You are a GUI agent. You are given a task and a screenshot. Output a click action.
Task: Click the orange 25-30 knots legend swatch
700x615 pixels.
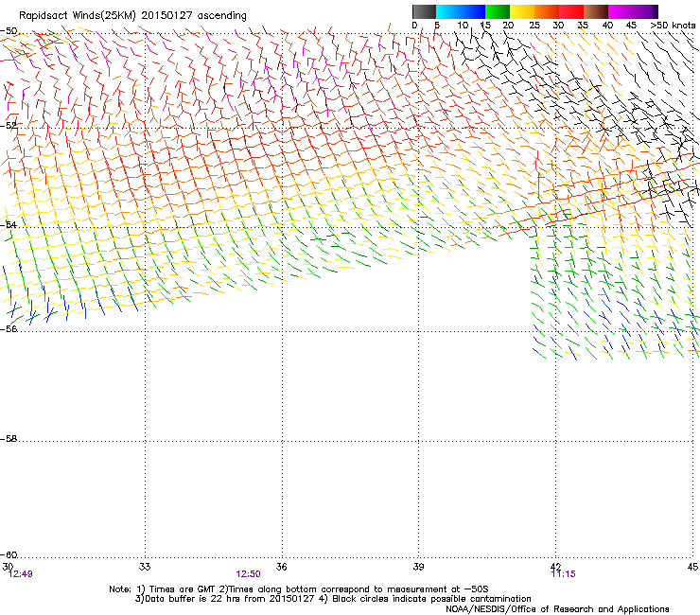pos(547,11)
